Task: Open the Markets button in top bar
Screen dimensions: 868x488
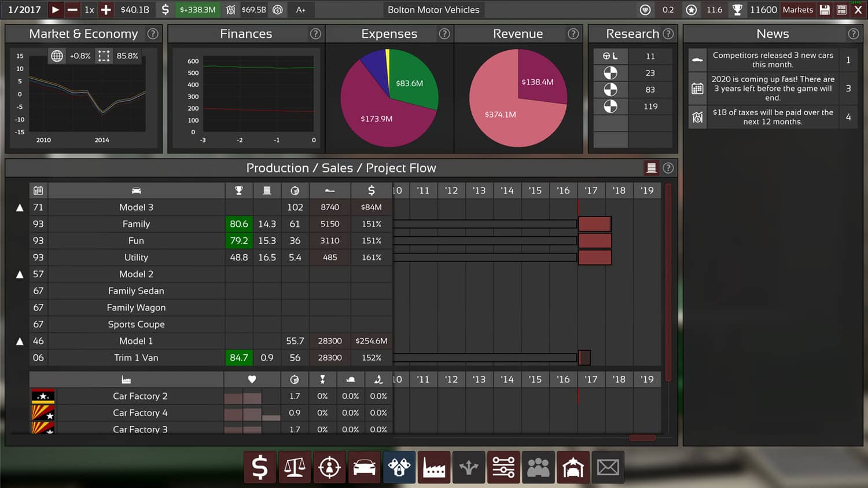Action: [797, 10]
